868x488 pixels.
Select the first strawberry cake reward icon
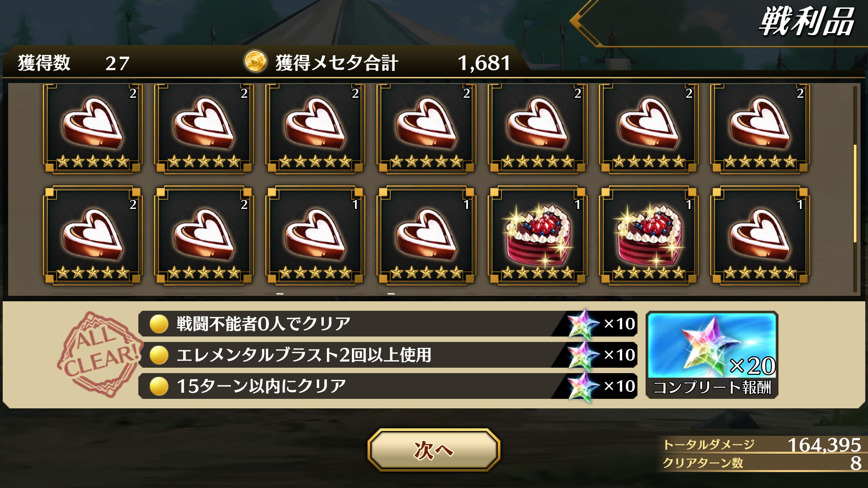coord(537,235)
